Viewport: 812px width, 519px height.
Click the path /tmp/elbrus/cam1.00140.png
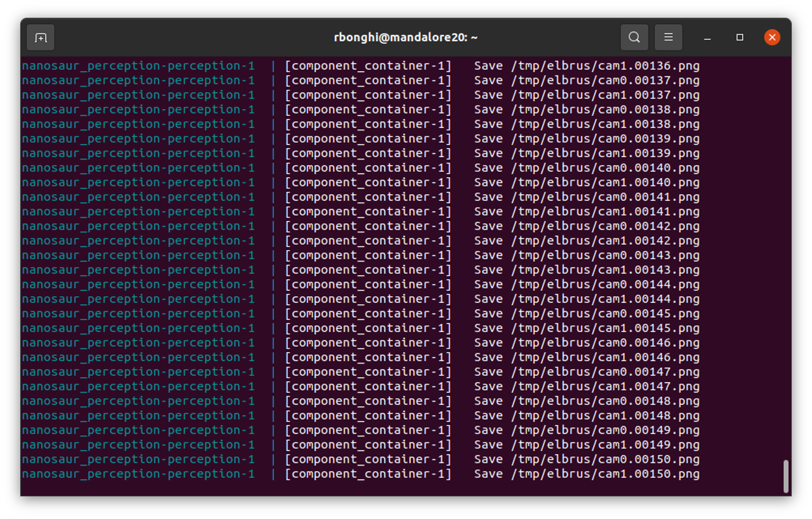point(605,182)
